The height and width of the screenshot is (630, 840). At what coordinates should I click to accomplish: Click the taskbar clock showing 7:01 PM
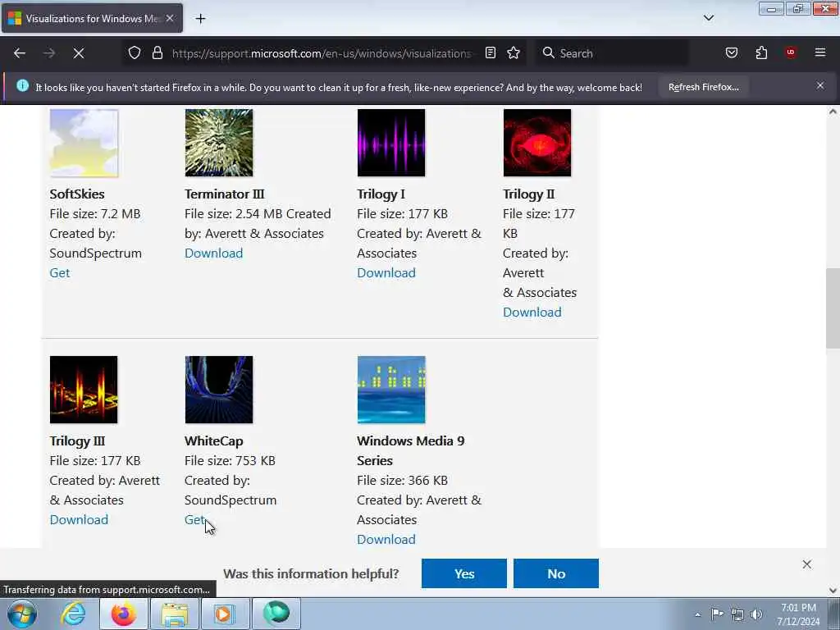click(798, 614)
